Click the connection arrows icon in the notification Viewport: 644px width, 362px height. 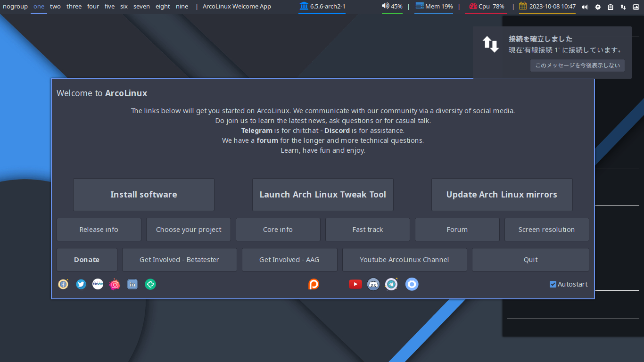tap(491, 44)
